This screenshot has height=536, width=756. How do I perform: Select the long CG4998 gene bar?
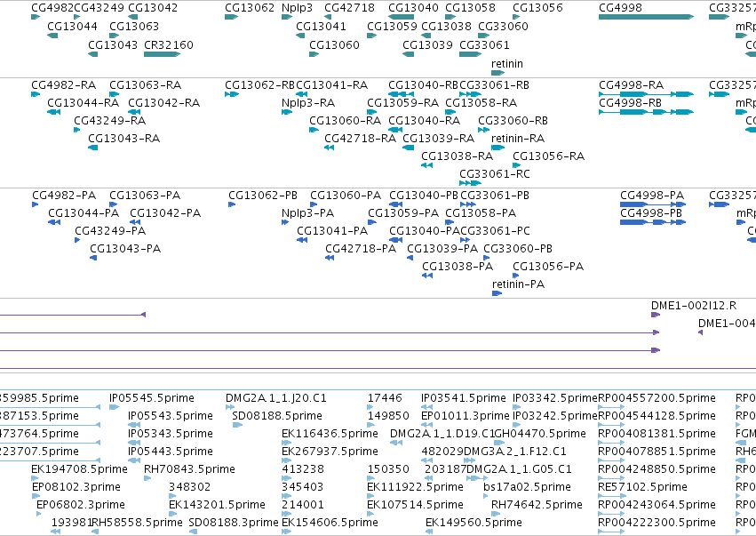[646, 17]
